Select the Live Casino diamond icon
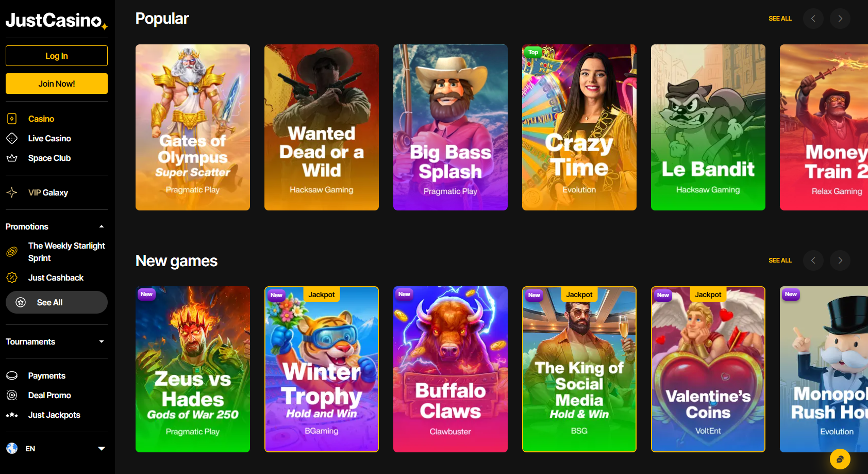This screenshot has height=474, width=868. pos(12,138)
